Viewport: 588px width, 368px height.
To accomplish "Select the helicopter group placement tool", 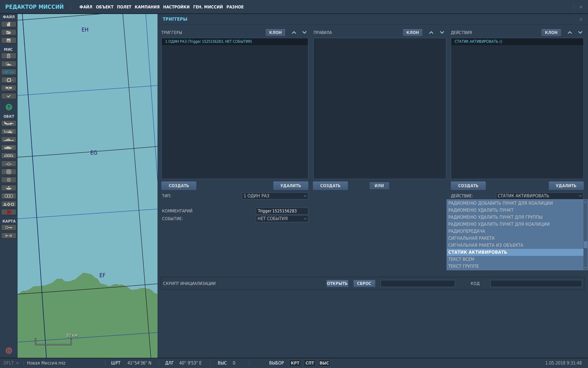I will [9, 131].
